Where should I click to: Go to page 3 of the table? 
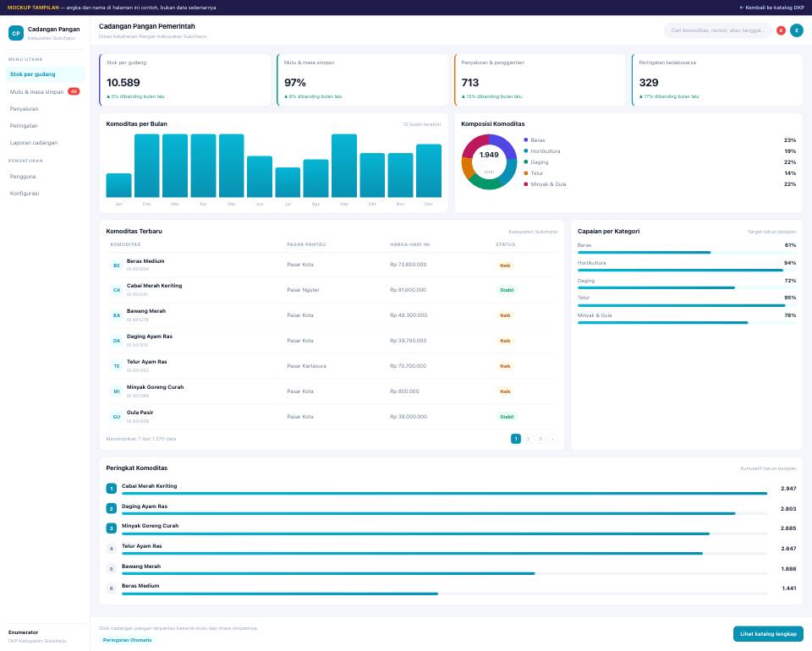click(x=540, y=439)
